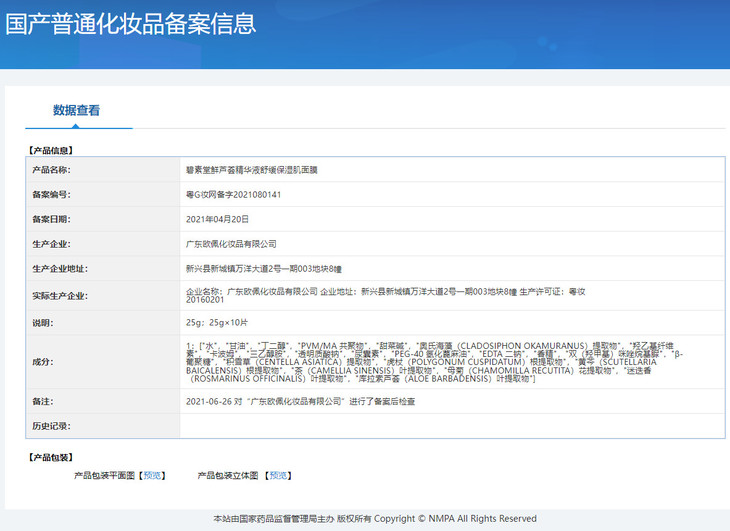This screenshot has height=531, width=730.
Task: Click the 历史记录 row label
Action: coord(51,426)
